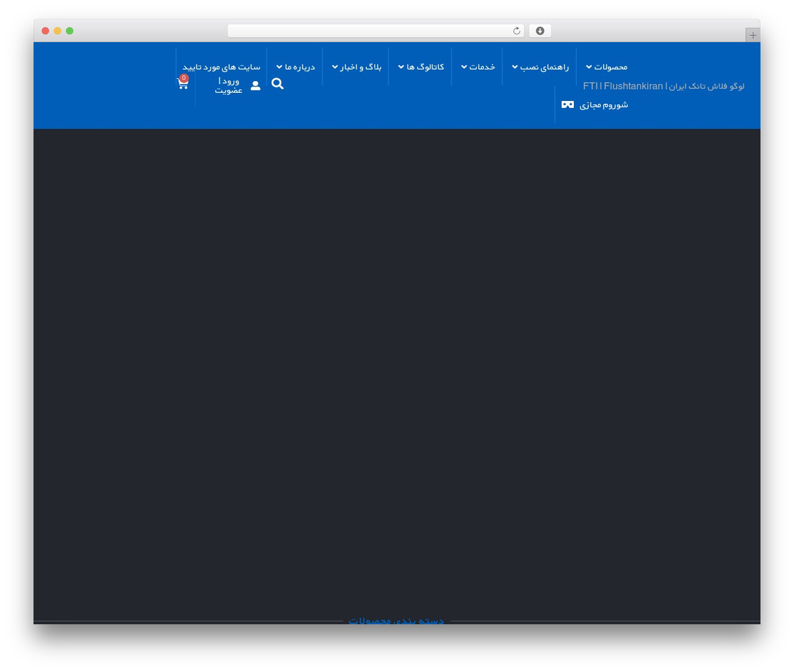Click the user account profile icon
This screenshot has height=672, width=794.
[x=256, y=86]
